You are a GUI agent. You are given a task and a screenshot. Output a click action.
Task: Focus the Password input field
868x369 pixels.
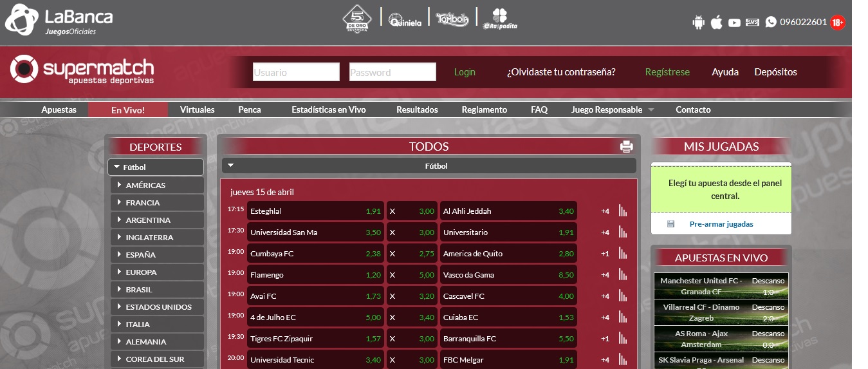tap(392, 72)
